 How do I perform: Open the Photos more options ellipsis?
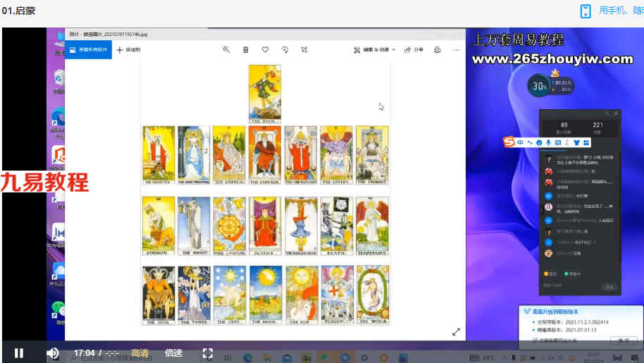tap(457, 49)
